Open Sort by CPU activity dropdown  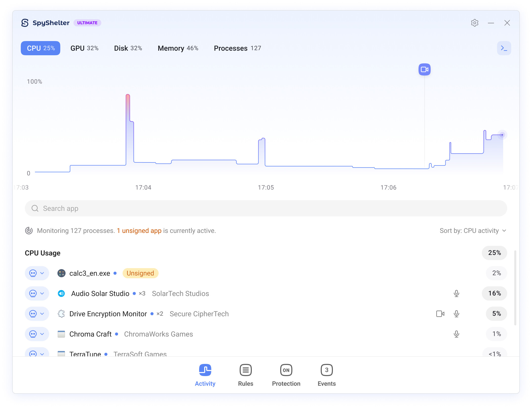click(473, 231)
